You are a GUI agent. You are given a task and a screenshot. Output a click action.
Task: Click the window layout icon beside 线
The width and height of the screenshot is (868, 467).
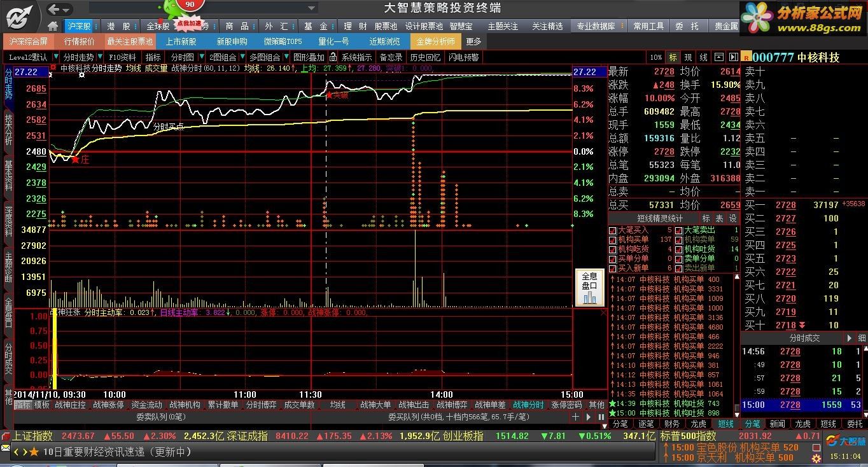(718, 57)
